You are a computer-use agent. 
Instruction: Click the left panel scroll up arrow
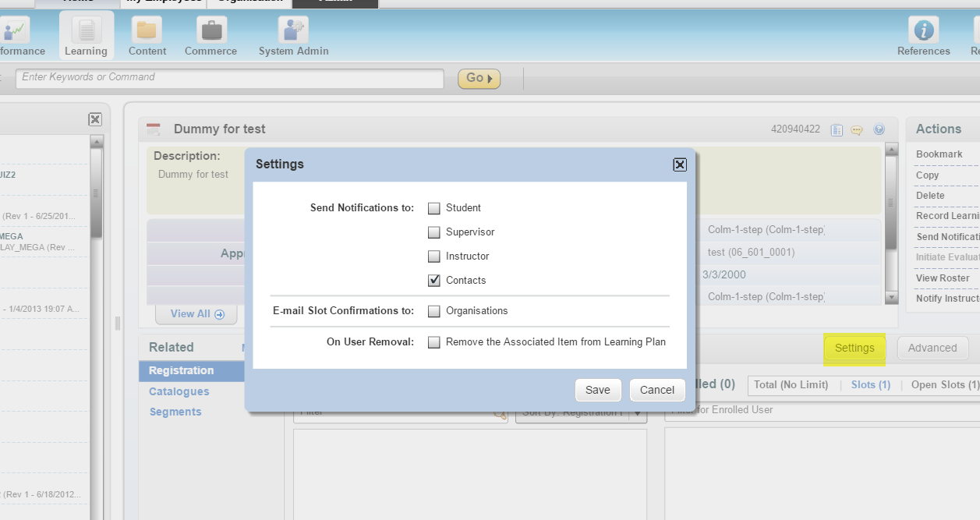(x=97, y=142)
